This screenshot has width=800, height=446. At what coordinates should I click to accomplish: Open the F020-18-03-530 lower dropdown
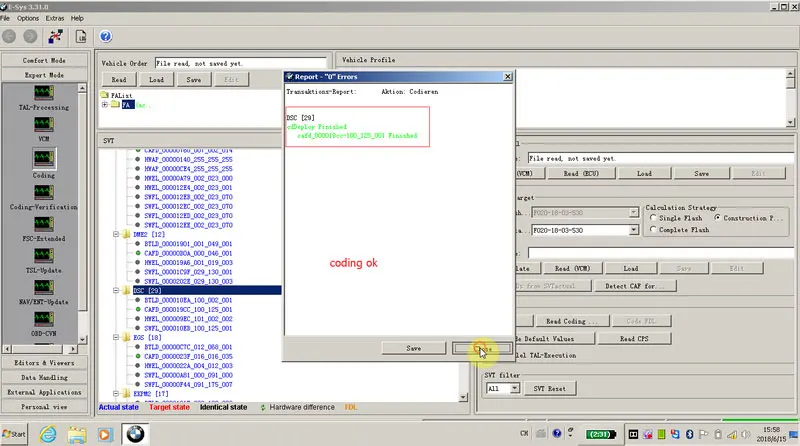click(633, 230)
